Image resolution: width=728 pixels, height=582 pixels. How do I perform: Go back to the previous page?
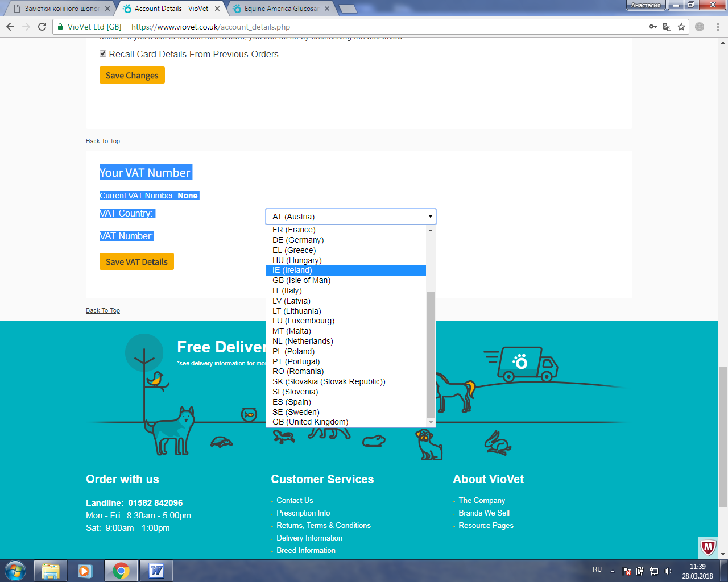tap(10, 27)
